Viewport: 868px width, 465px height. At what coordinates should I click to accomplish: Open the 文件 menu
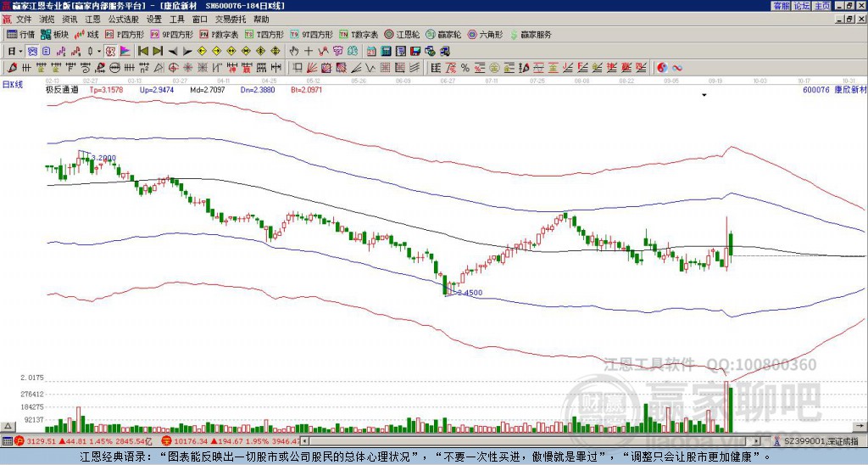point(24,20)
